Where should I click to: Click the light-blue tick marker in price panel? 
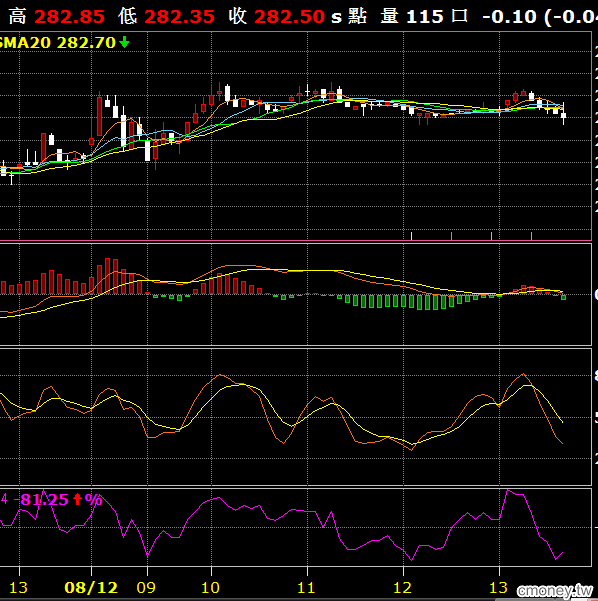click(491, 236)
